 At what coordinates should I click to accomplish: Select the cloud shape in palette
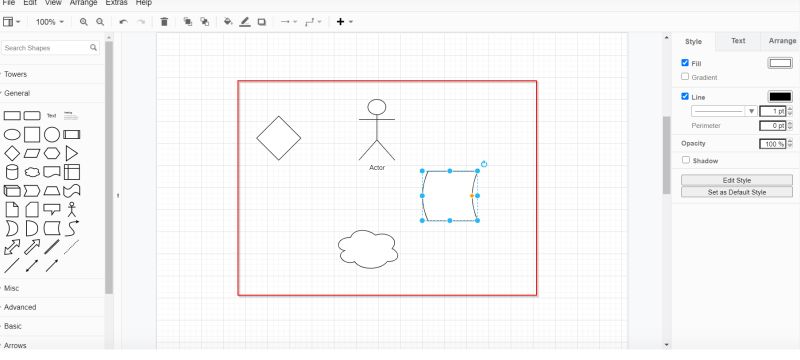32,172
